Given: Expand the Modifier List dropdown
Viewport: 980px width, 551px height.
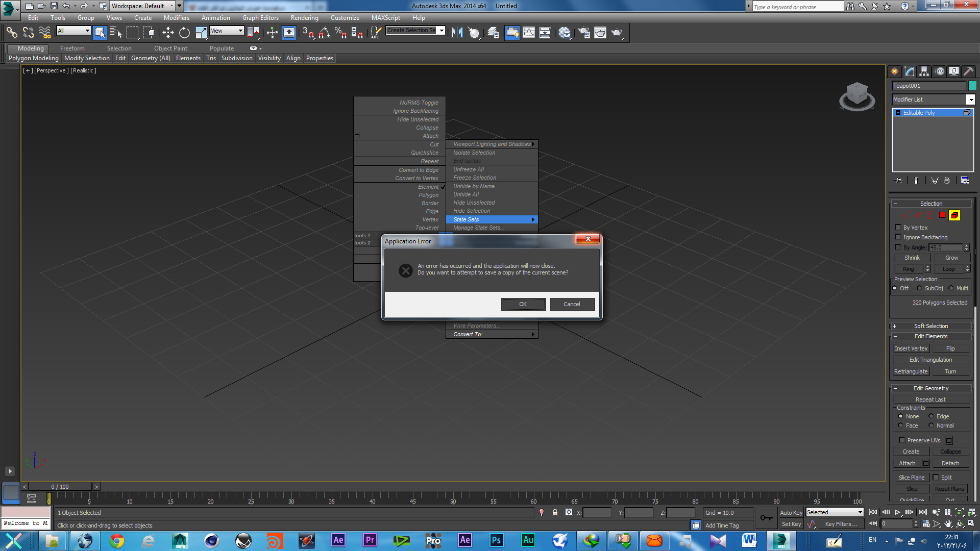Looking at the screenshot, I should coord(969,99).
